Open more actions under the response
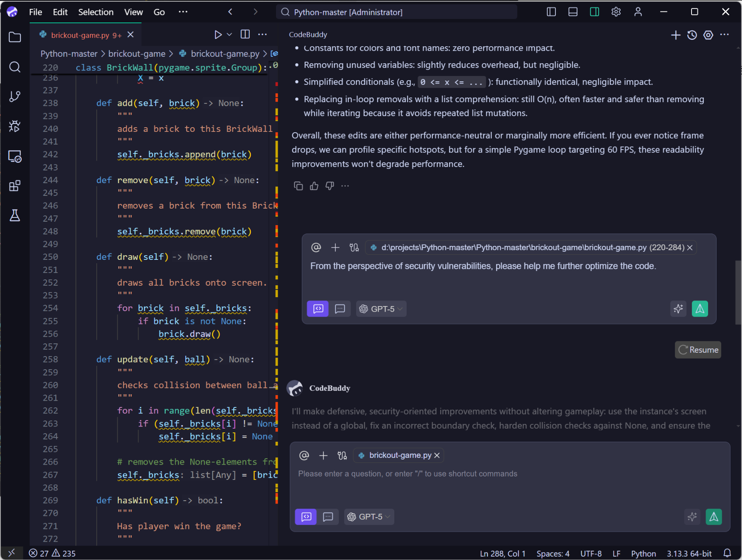Image resolution: width=742 pixels, height=560 pixels. point(345,186)
